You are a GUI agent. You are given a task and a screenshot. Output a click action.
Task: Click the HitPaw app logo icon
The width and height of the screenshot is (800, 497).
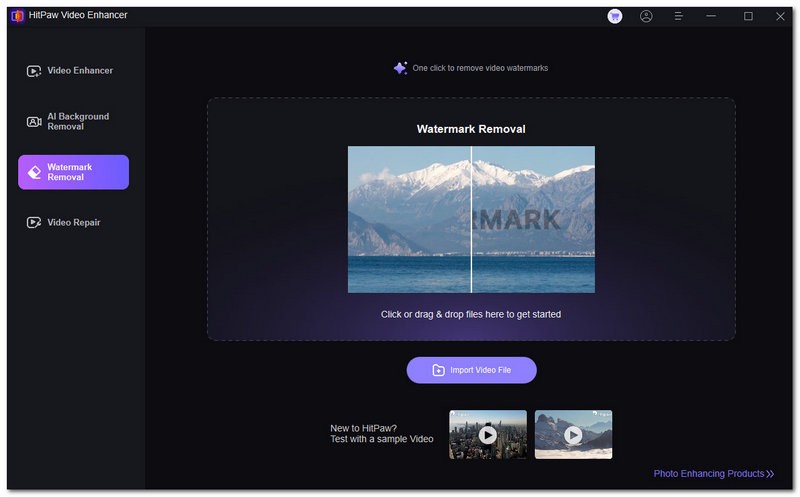click(17, 16)
